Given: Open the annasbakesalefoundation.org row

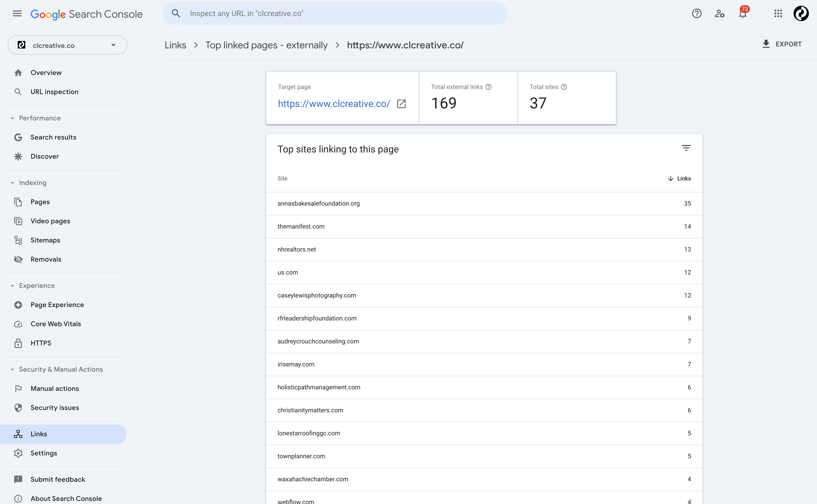Looking at the screenshot, I should coord(484,203).
